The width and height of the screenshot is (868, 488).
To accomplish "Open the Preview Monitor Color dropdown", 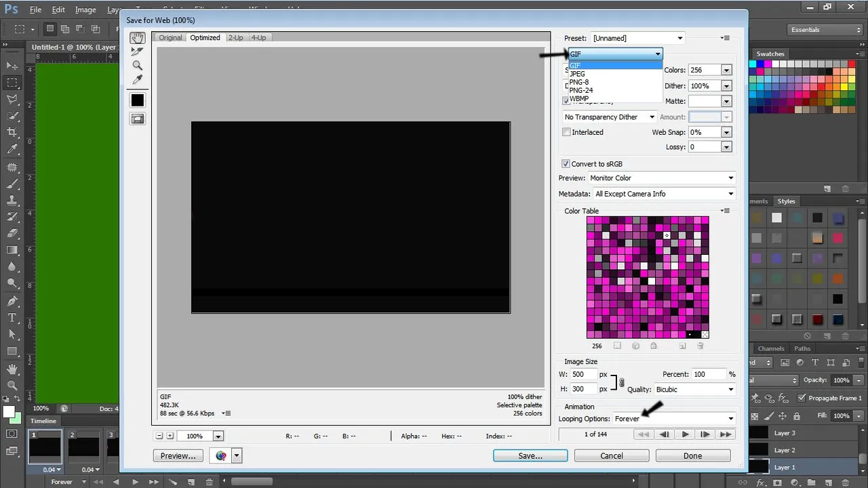I will [661, 178].
